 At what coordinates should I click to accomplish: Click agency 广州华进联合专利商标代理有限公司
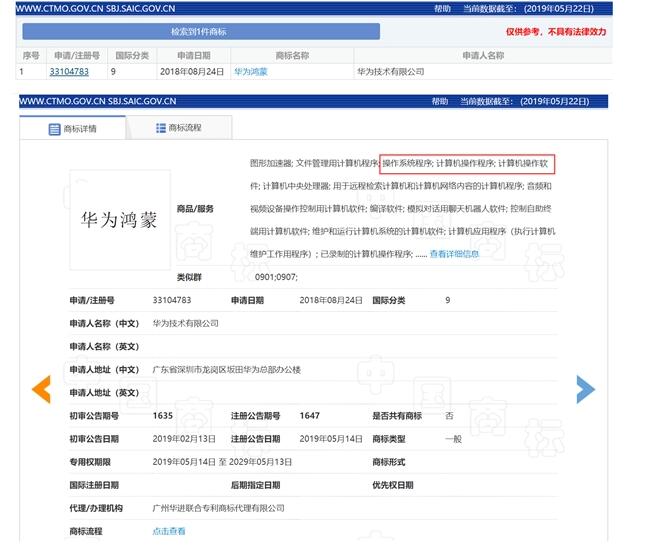point(218,508)
